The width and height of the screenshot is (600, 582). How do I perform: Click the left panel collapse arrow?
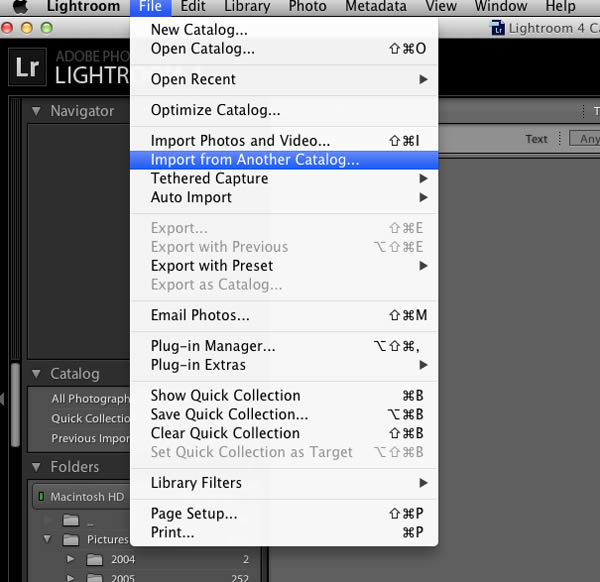click(x=2, y=399)
